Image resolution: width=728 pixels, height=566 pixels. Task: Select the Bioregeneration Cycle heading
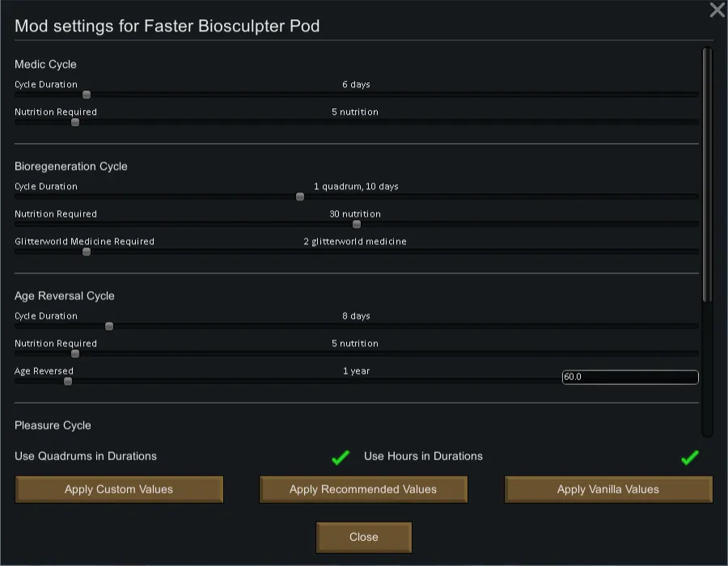coord(71,167)
